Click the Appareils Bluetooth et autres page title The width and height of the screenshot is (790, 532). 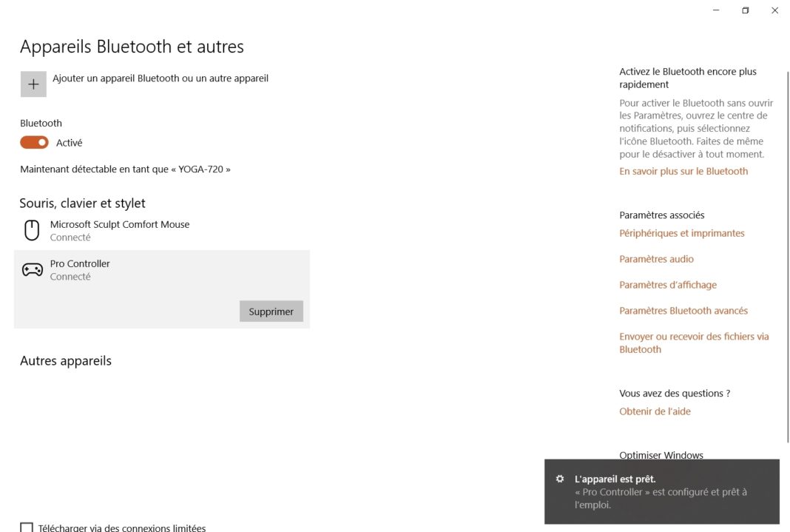[132, 47]
